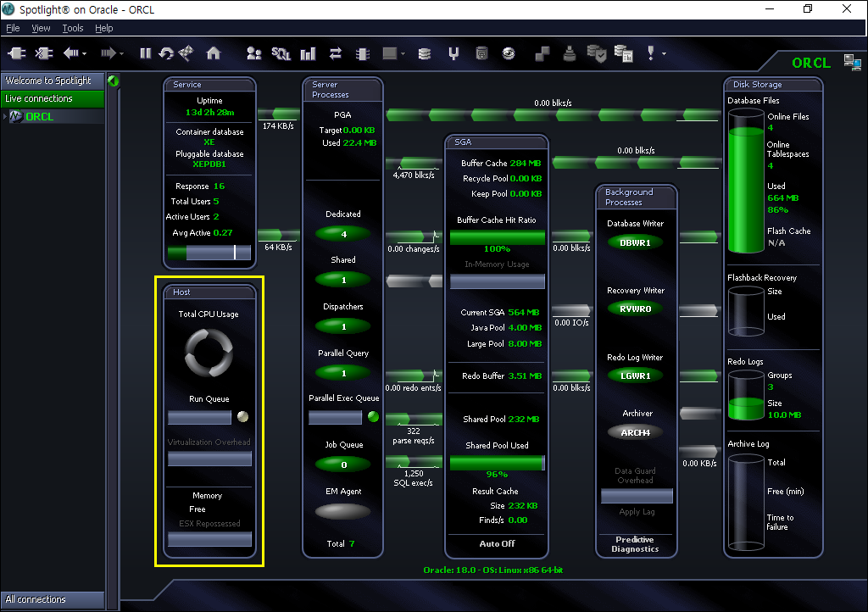Collapse the connections pane with green arrow
Screen dimensions: 868x612
113,81
